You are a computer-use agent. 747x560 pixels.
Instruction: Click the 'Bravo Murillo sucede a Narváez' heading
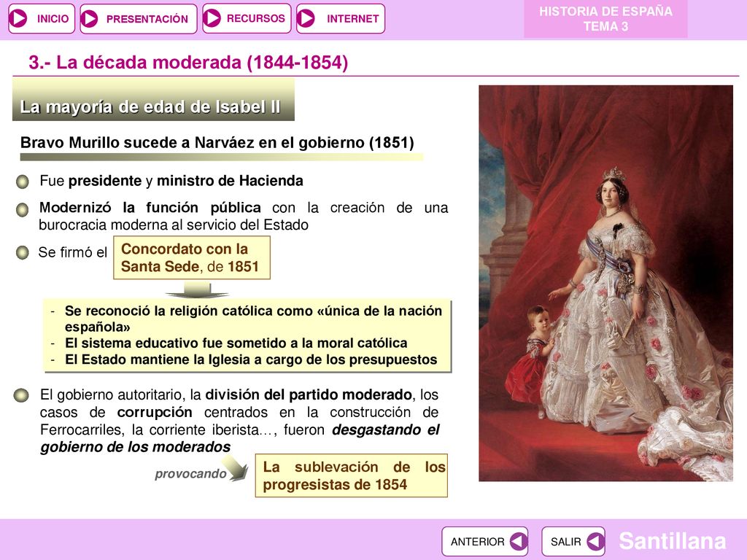click(217, 142)
